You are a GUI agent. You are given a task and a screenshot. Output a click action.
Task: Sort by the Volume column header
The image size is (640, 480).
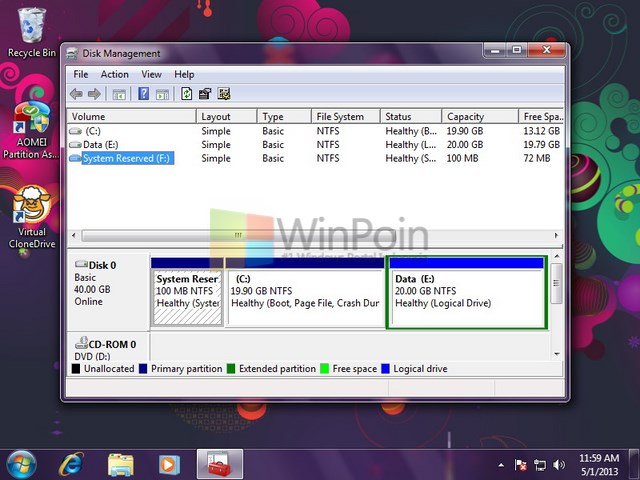coord(131,116)
